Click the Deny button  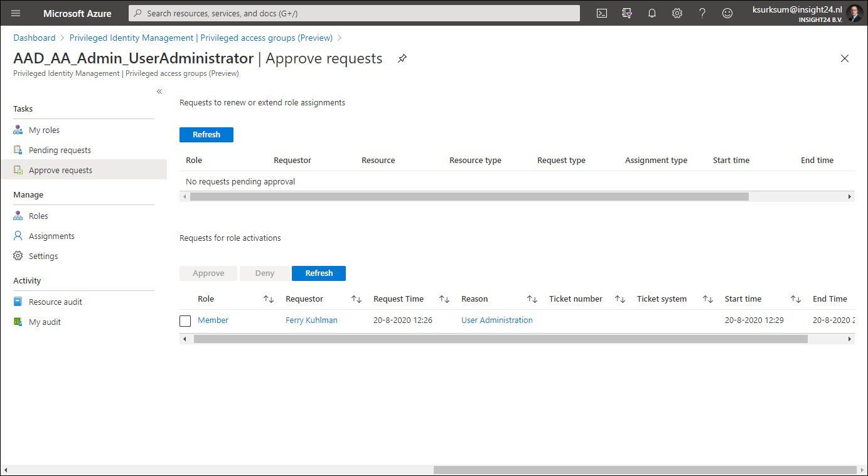tap(265, 273)
